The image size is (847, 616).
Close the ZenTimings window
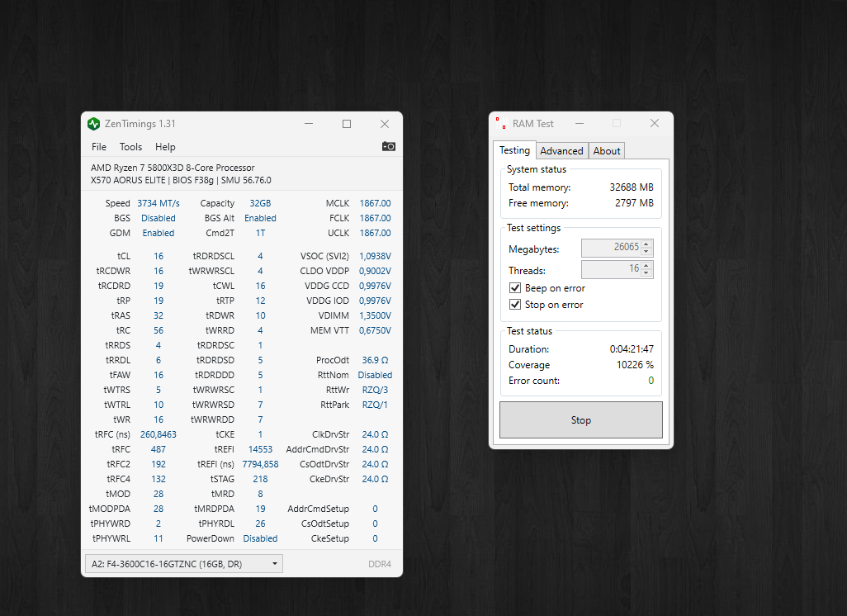(385, 124)
